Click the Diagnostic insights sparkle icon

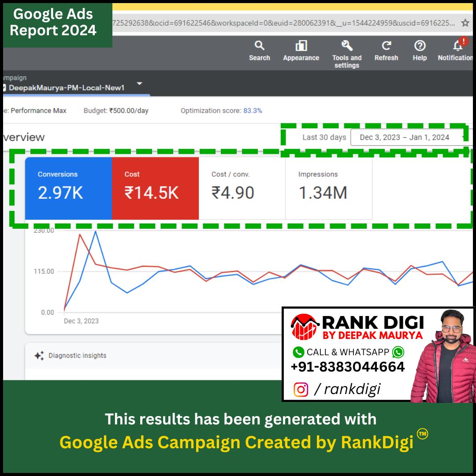[x=39, y=356]
